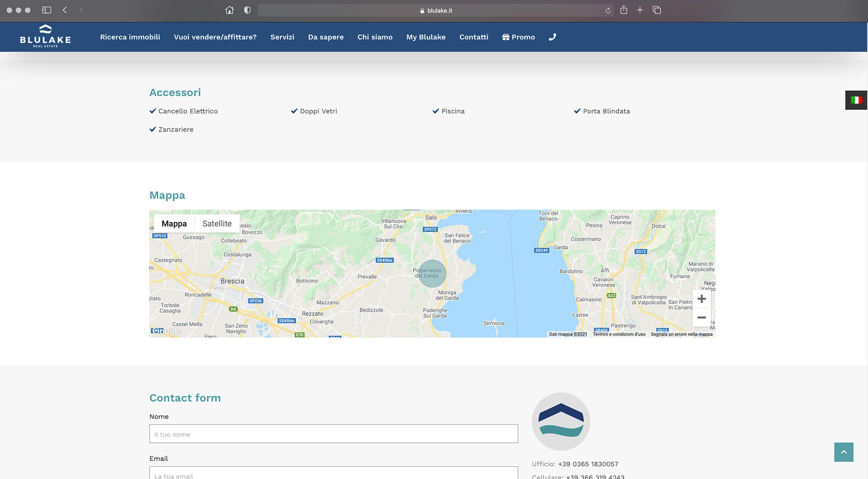Zoom out on the map
This screenshot has height=479, width=868.
[x=702, y=317]
